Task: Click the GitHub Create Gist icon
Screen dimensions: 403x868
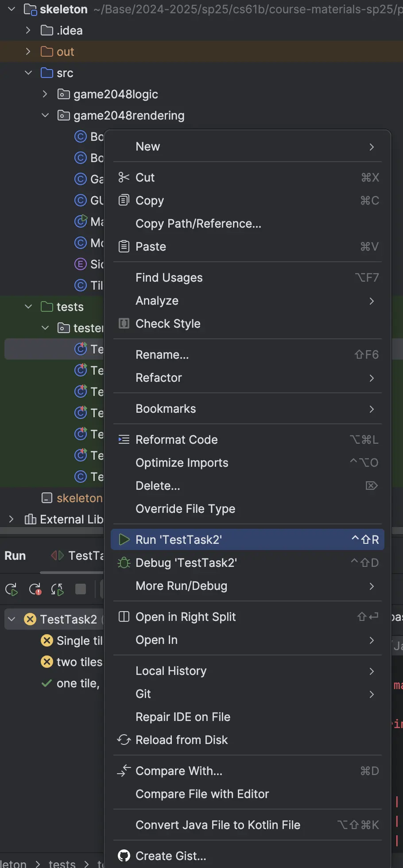Action: tap(124, 856)
